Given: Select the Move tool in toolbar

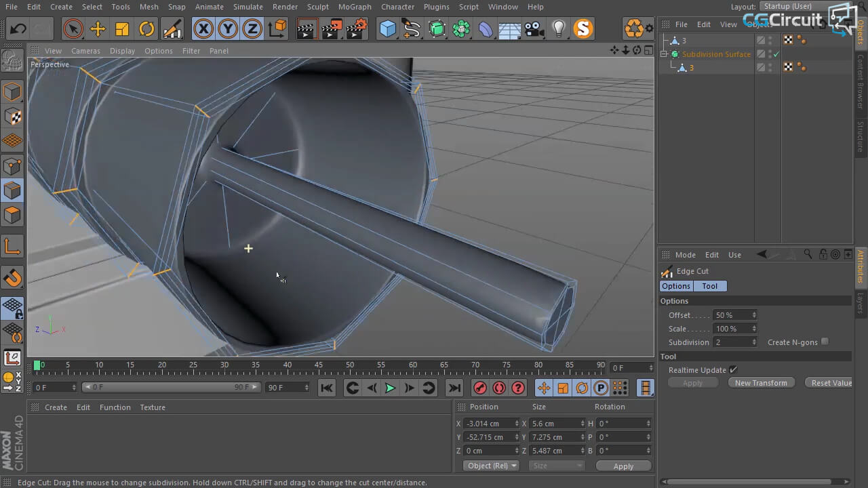Looking at the screenshot, I should (x=98, y=28).
